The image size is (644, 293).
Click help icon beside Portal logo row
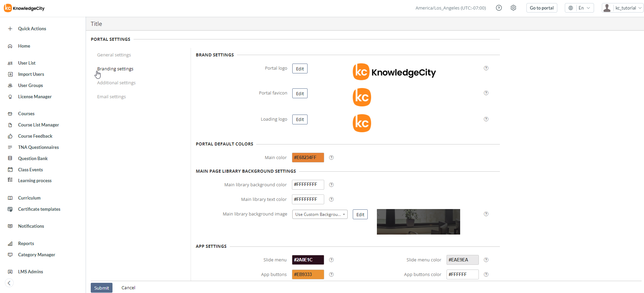tap(486, 68)
